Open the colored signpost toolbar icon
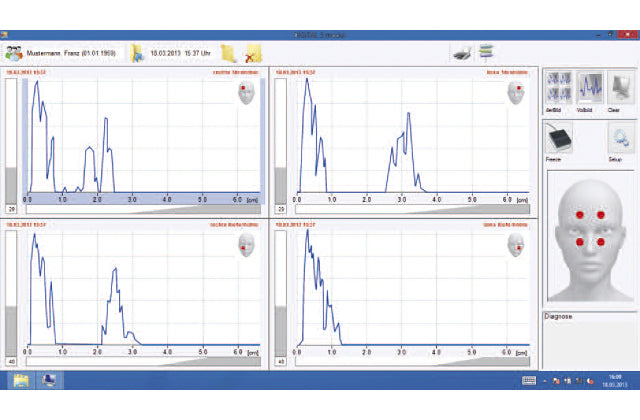The height and width of the screenshot is (420, 640). 486,52
